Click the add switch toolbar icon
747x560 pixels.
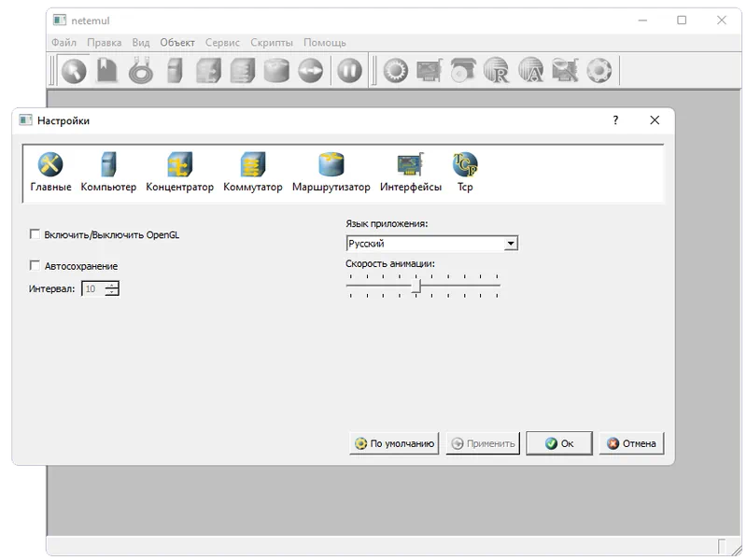click(x=243, y=71)
